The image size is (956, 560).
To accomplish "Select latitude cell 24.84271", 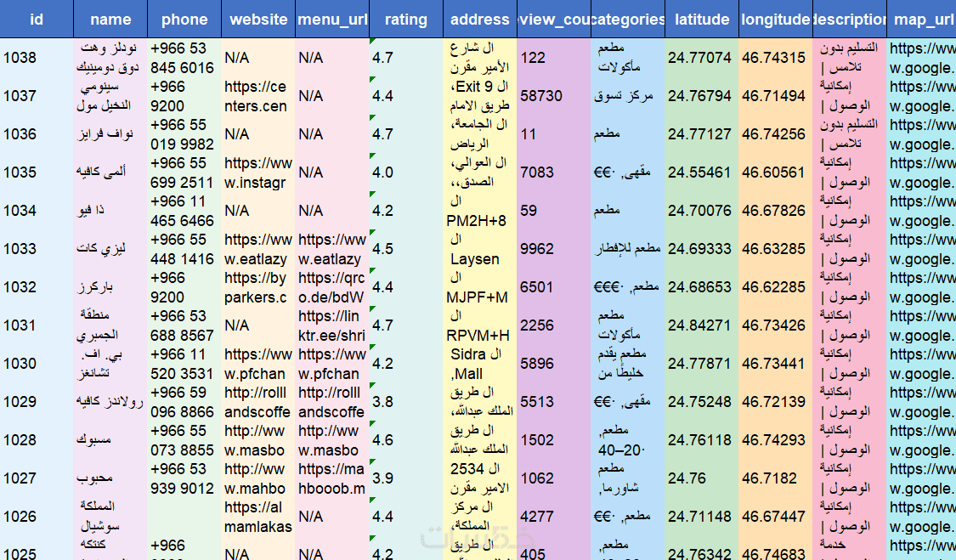I will click(702, 325).
